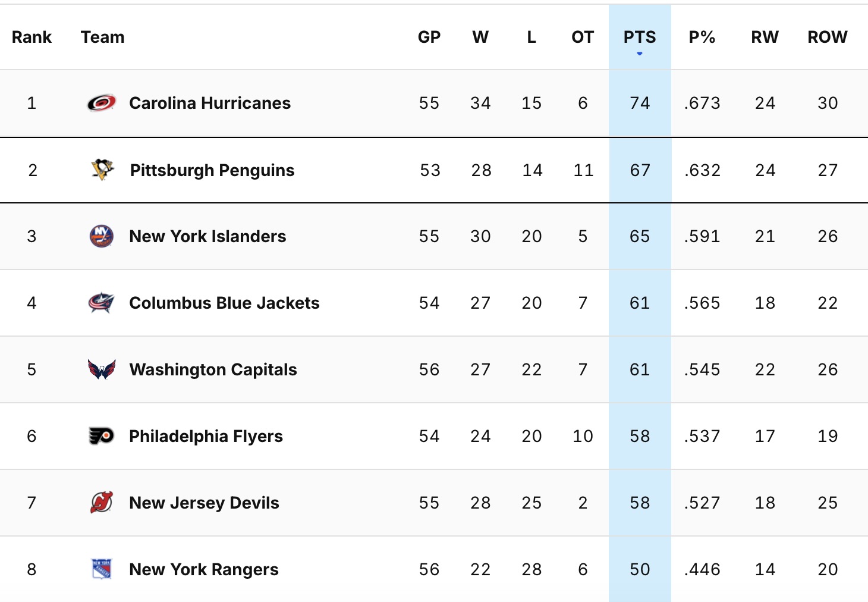
Task: Click the New Jersey Devils logo
Action: point(102,503)
